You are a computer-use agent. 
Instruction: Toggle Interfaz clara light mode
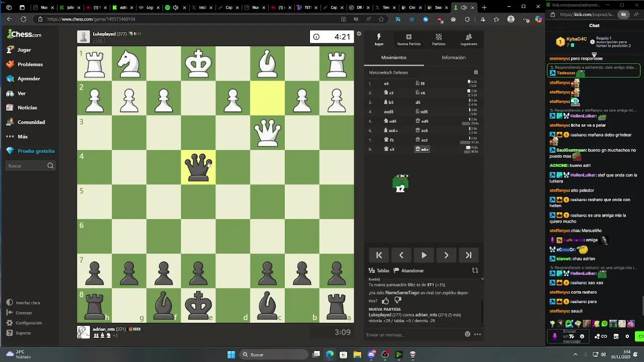[23, 303]
